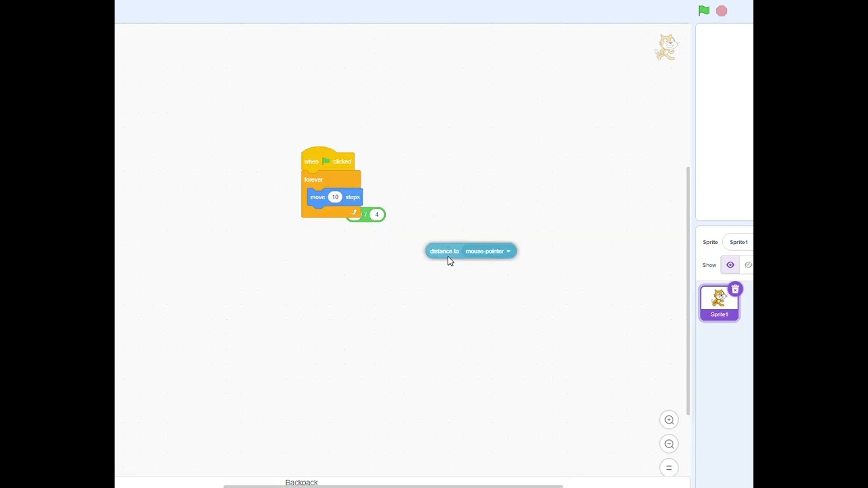
Task: Click the green flag to run project
Action: click(x=704, y=11)
